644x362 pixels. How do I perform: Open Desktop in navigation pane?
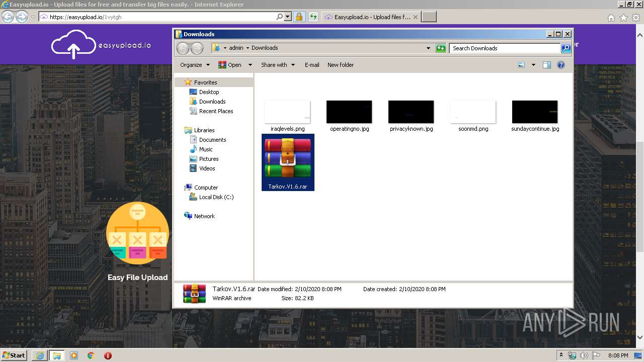(204, 92)
